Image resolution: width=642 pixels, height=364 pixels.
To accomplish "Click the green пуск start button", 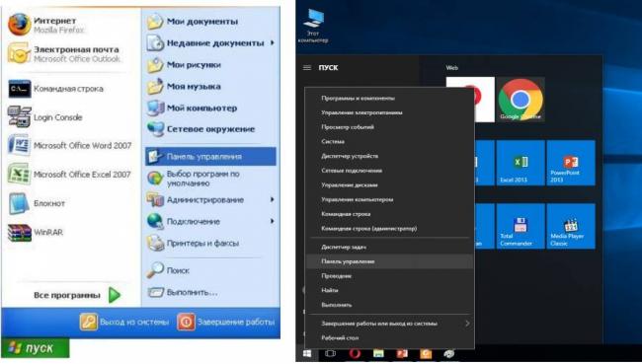I will (35, 348).
